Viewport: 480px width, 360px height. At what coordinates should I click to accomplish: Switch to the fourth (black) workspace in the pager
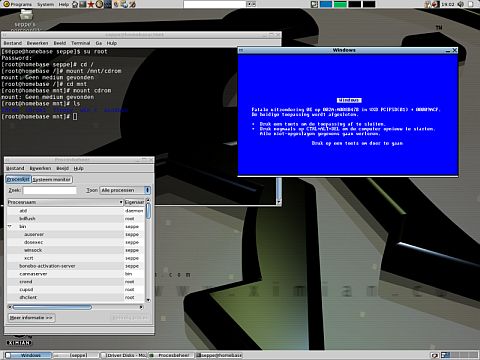[369, 4]
